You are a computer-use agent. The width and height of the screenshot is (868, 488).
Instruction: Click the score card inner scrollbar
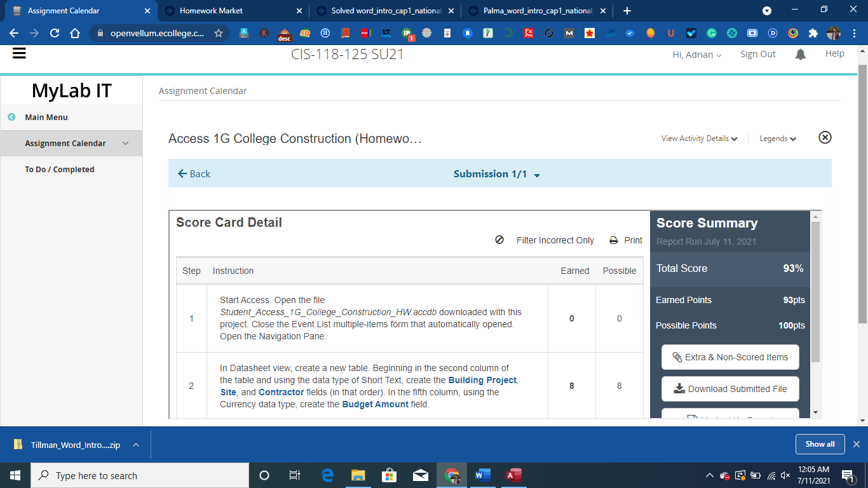[816, 292]
